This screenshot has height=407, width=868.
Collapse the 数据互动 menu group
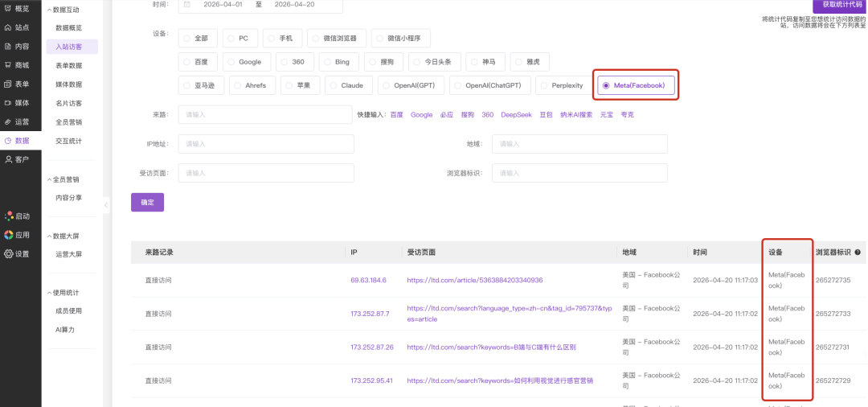click(x=47, y=10)
